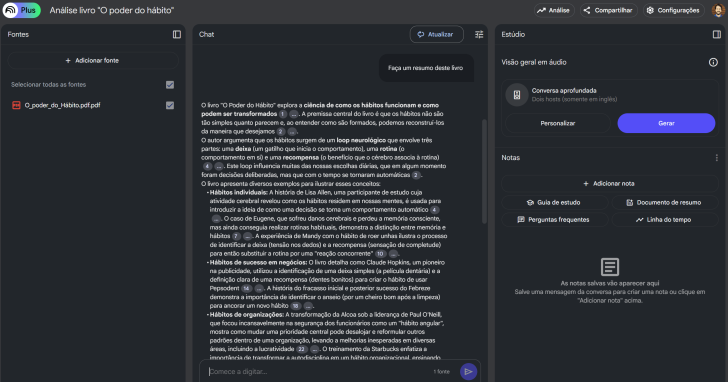The image size is (728, 382).
Task: Open citation 22 after "lucratividade"
Action: click(302, 350)
